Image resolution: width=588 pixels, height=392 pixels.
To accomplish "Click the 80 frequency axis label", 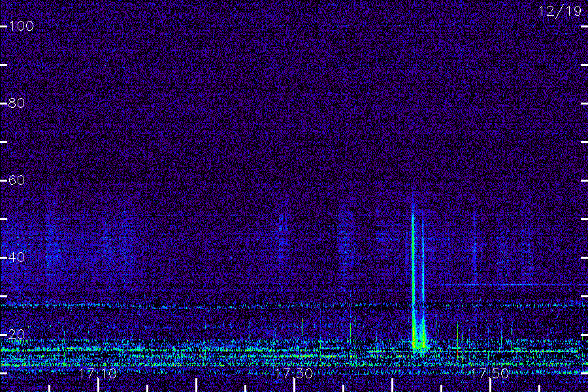I will click(x=16, y=103).
